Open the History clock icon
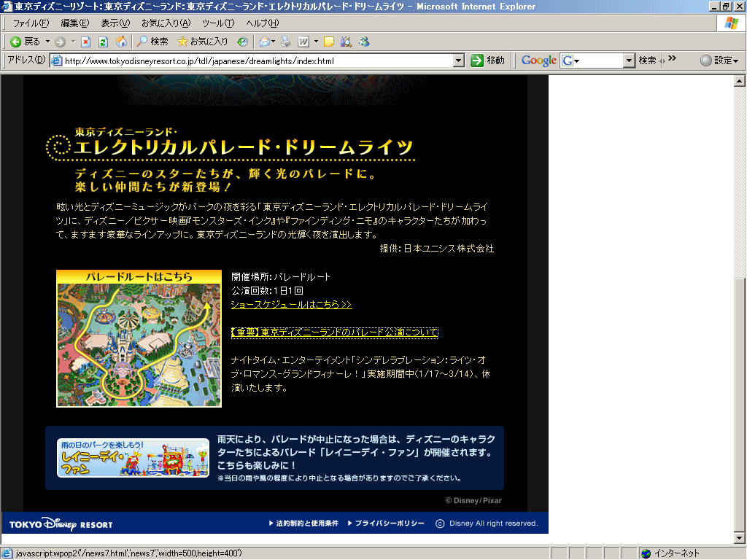This screenshot has width=747, height=560. click(242, 42)
